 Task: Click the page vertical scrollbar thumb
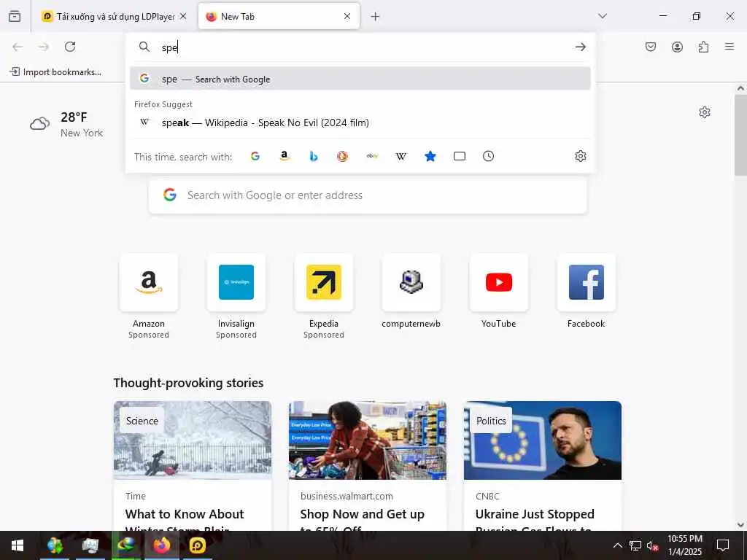pos(741,135)
